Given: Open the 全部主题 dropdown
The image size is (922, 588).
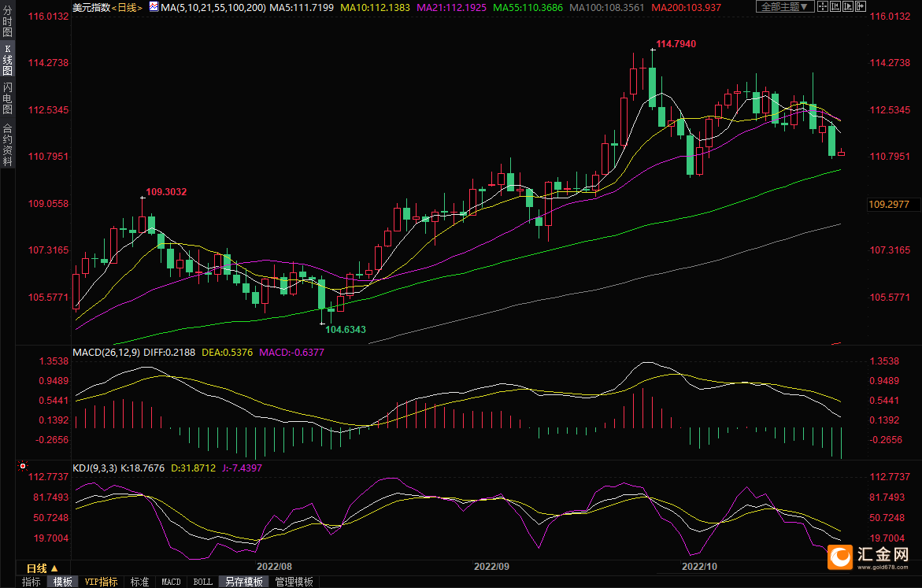Looking at the screenshot, I should click(x=785, y=6).
